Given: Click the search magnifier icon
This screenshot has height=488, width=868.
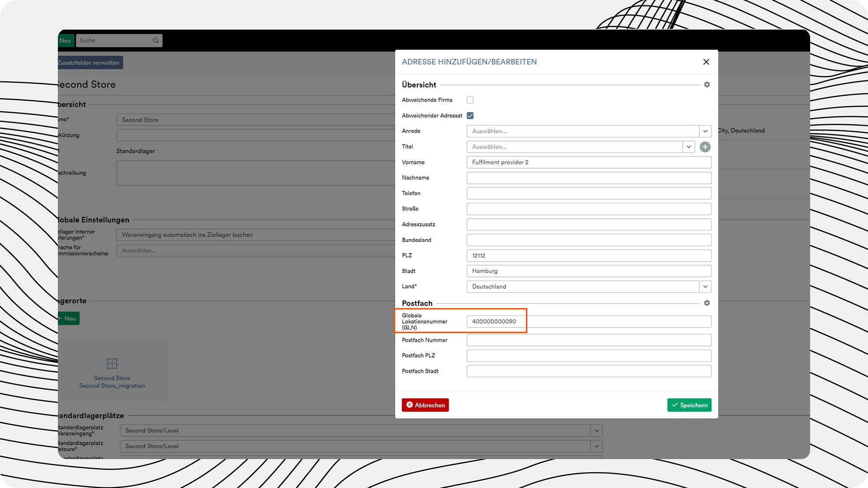Looking at the screenshot, I should [156, 41].
